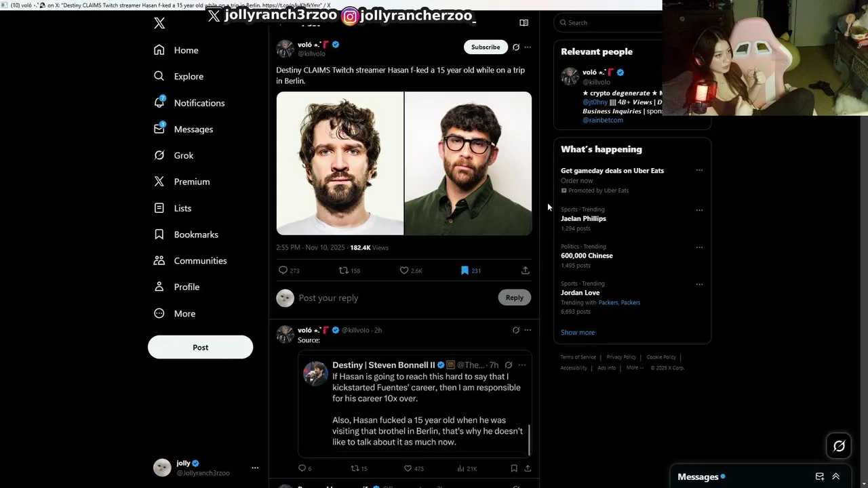Image resolution: width=868 pixels, height=488 pixels.
Task: Go to Profile in the sidebar
Action: click(176, 287)
